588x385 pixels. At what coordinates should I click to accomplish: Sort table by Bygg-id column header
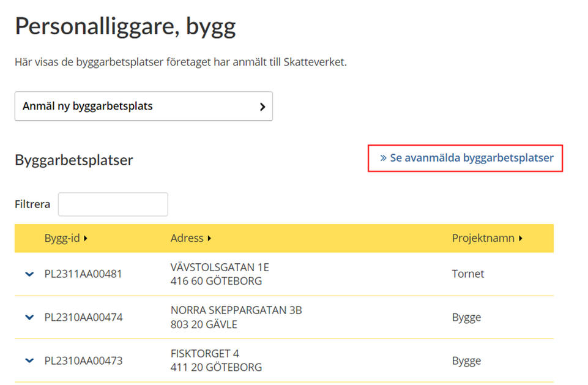66,238
